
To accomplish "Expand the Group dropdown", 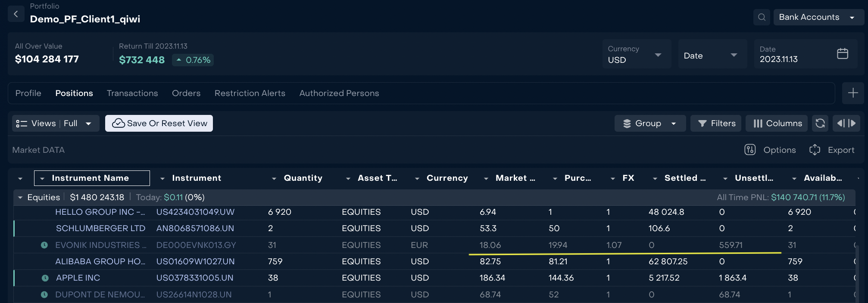I will (x=649, y=124).
